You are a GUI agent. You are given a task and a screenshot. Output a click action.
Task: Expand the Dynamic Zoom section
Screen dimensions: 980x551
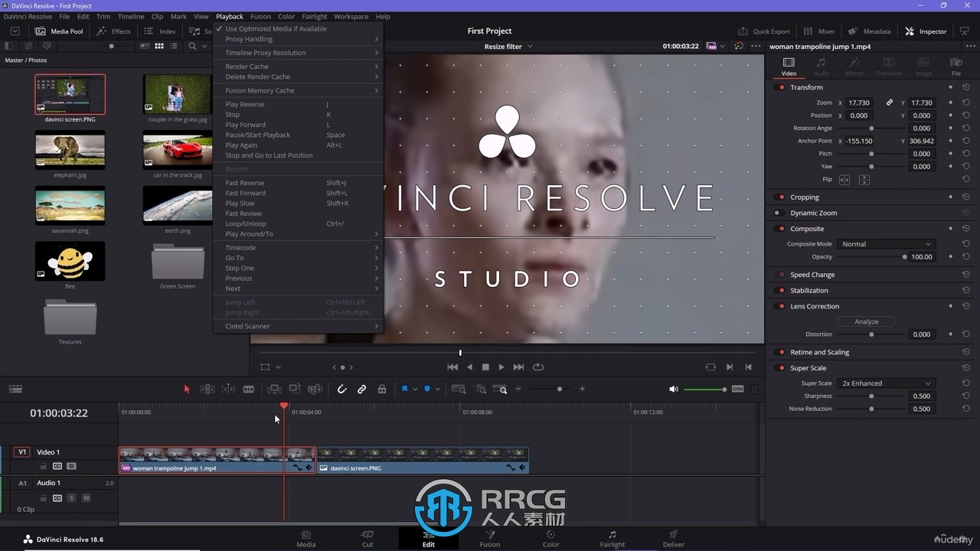[813, 213]
